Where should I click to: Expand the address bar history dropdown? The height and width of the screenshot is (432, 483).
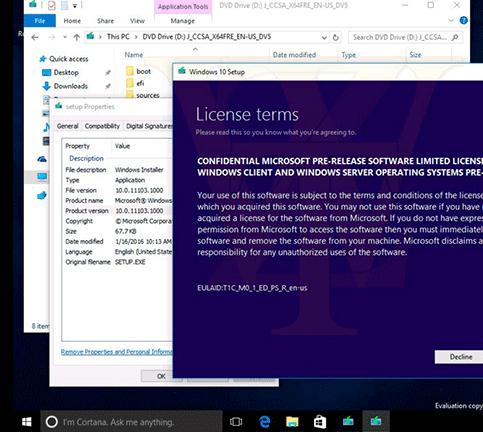[324, 38]
